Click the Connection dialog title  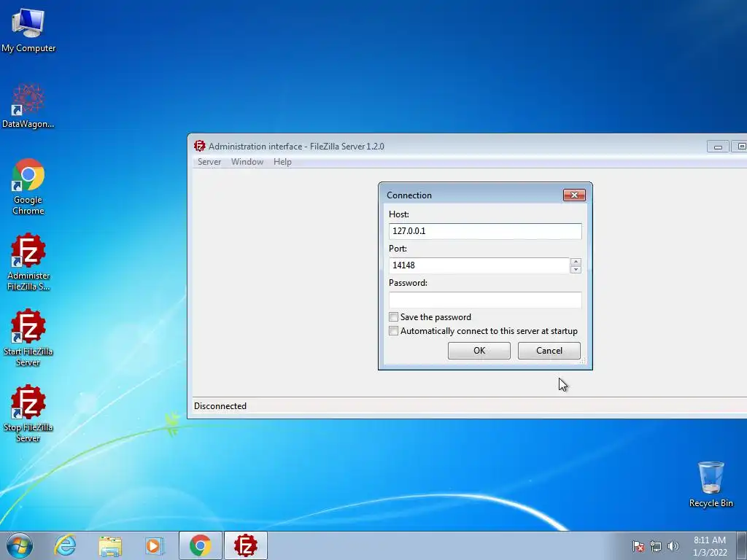click(409, 195)
